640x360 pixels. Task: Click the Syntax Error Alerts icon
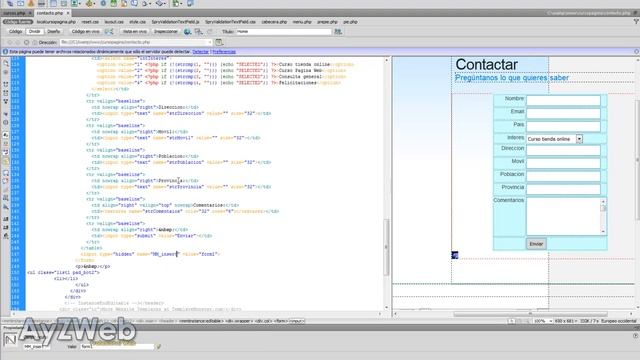(x=6, y=162)
